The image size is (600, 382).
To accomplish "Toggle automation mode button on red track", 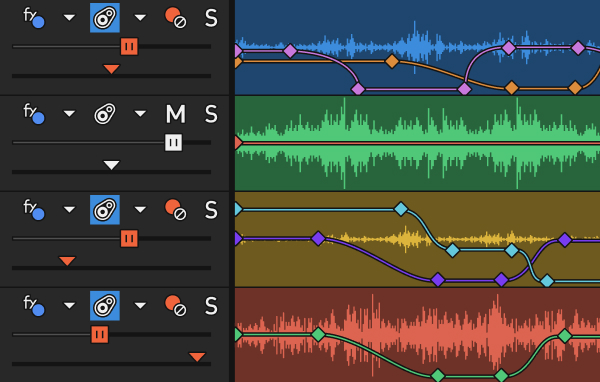I will tap(105, 306).
